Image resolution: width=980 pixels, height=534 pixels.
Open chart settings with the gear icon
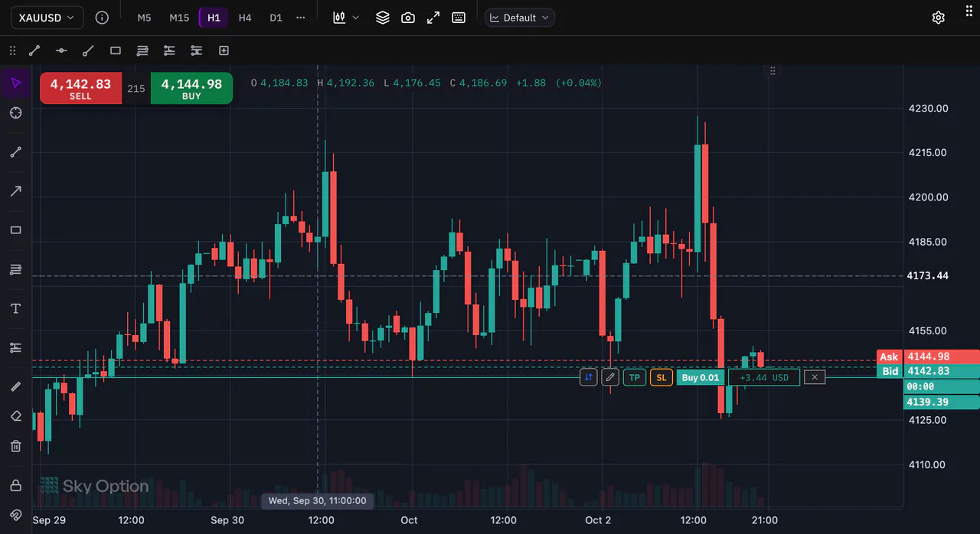[x=939, y=18]
